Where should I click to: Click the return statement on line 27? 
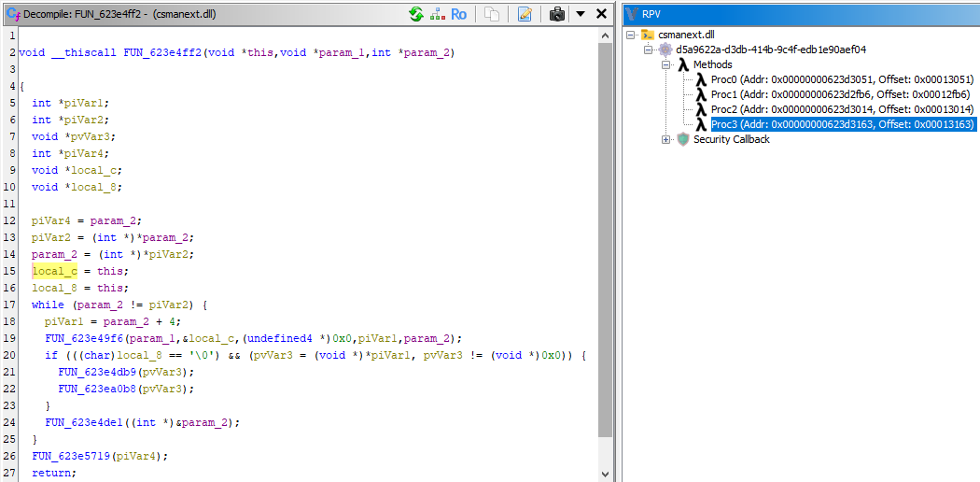point(54,474)
